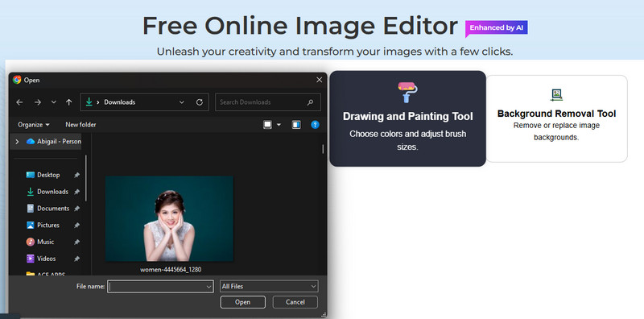Click the women-4445664_1280 file name
This screenshot has height=319, width=644.
171,270
